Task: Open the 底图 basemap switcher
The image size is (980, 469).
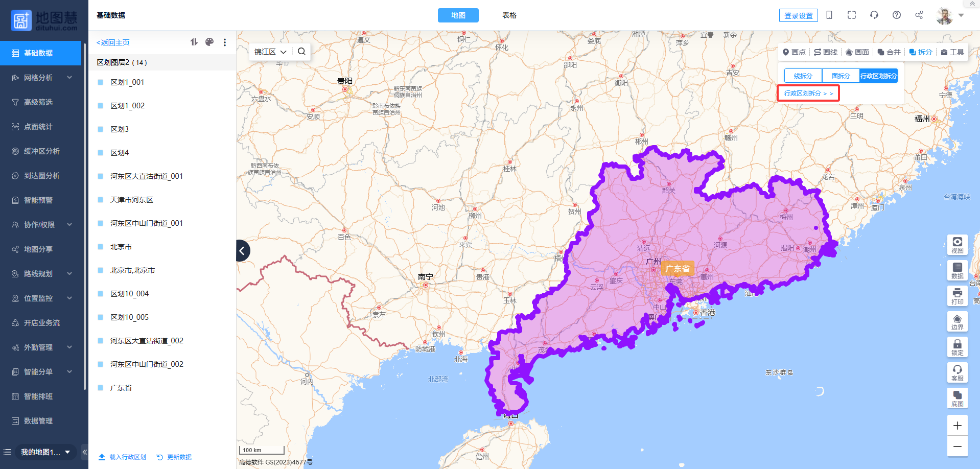Action: 957,398
